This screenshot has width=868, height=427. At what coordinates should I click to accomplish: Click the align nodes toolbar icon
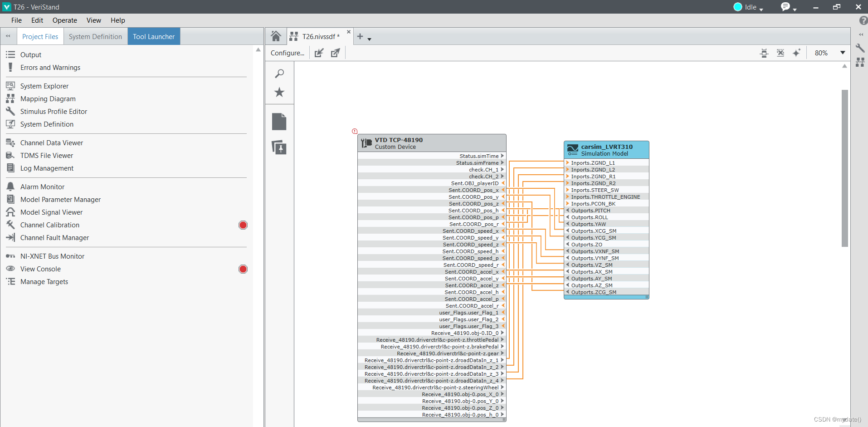coord(764,53)
